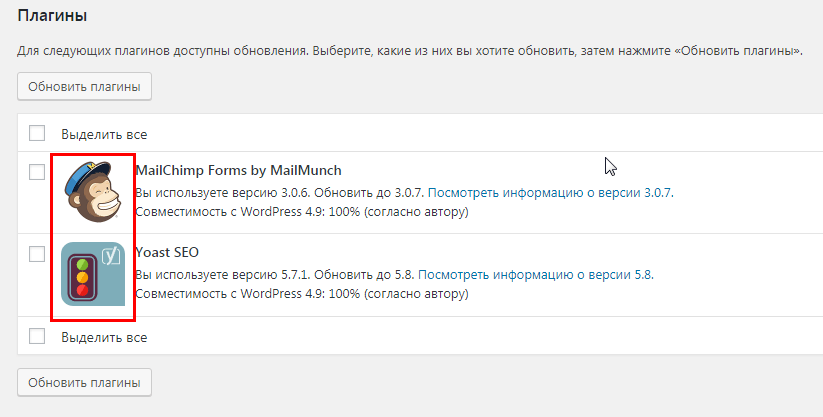Click the top 'Выделить все' label text

pos(104,134)
